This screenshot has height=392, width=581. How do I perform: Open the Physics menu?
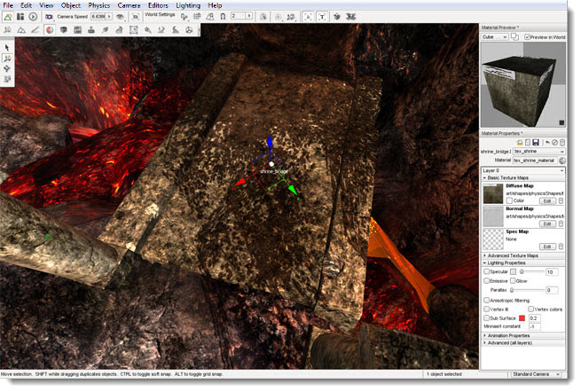coord(99,5)
